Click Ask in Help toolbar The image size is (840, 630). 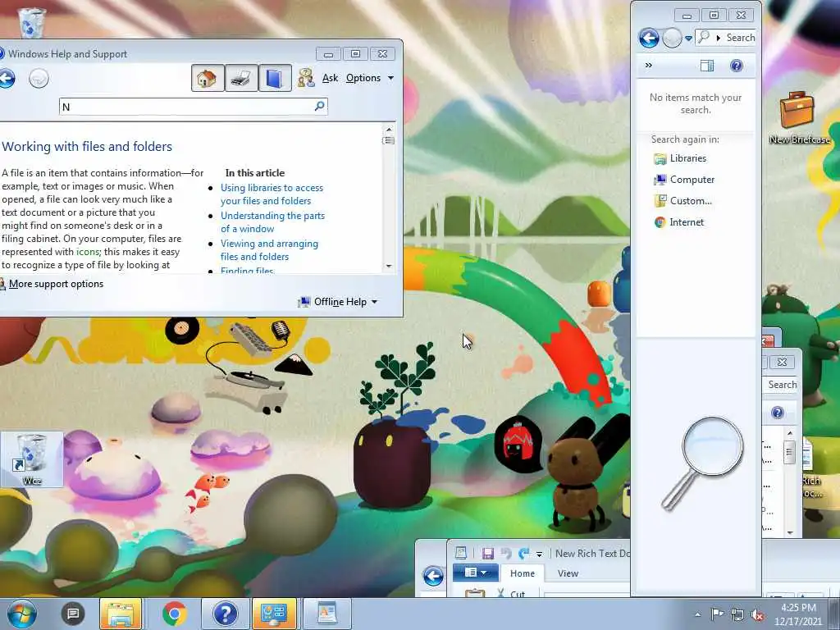pyautogui.click(x=330, y=78)
